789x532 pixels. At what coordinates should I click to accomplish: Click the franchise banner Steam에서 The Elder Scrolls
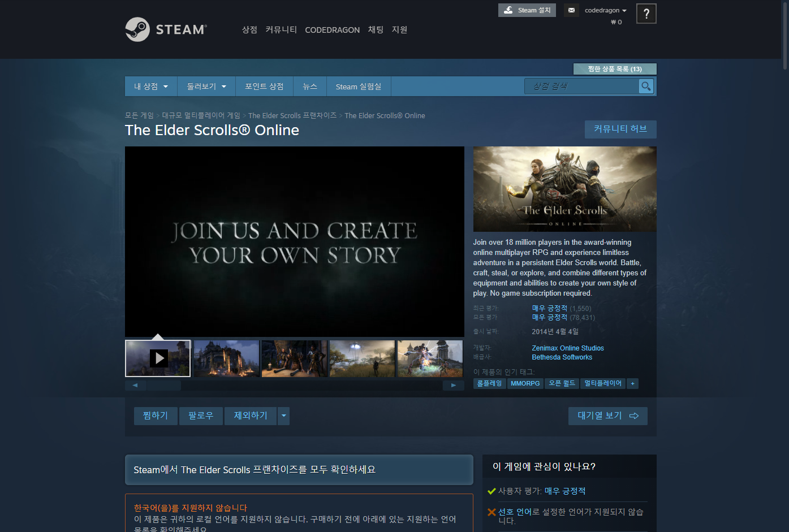299,470
